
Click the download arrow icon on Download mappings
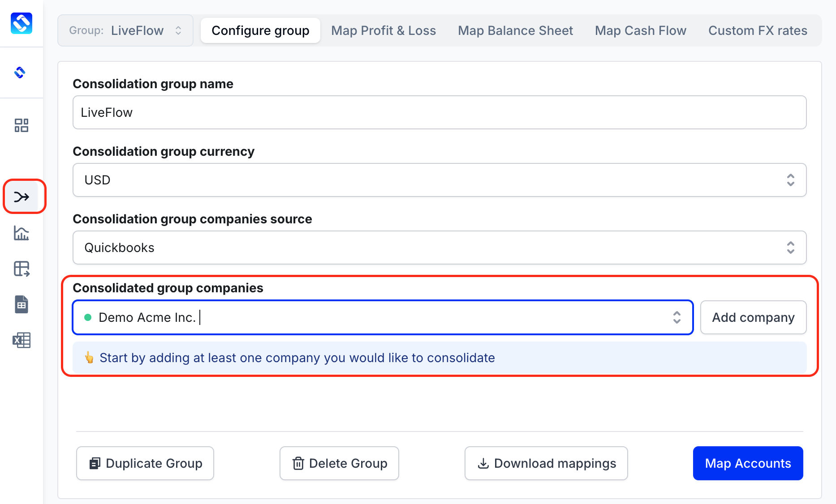[483, 463]
